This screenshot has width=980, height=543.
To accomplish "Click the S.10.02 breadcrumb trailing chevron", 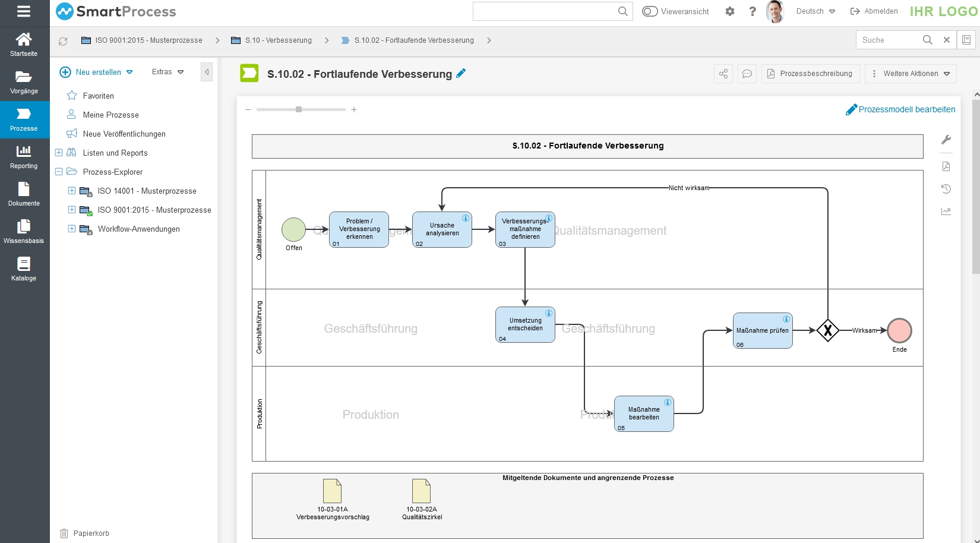I will point(489,40).
